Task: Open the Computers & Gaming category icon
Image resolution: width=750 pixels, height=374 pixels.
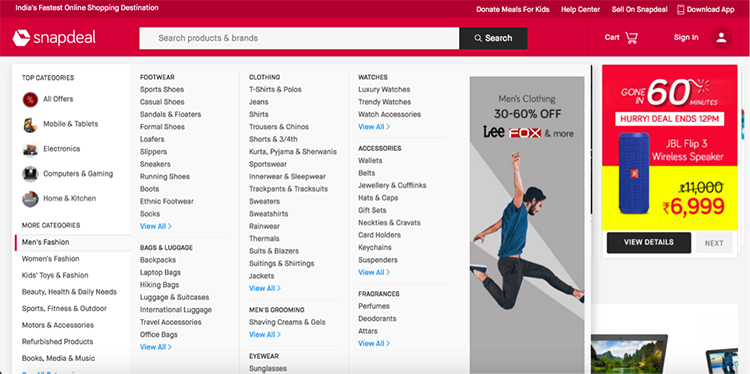Action: point(30,174)
